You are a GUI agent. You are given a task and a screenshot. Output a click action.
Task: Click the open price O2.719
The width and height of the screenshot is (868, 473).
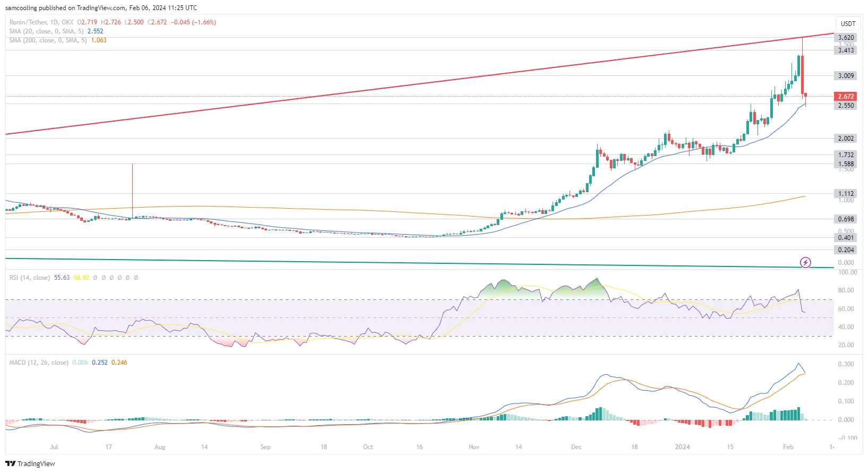click(87, 22)
